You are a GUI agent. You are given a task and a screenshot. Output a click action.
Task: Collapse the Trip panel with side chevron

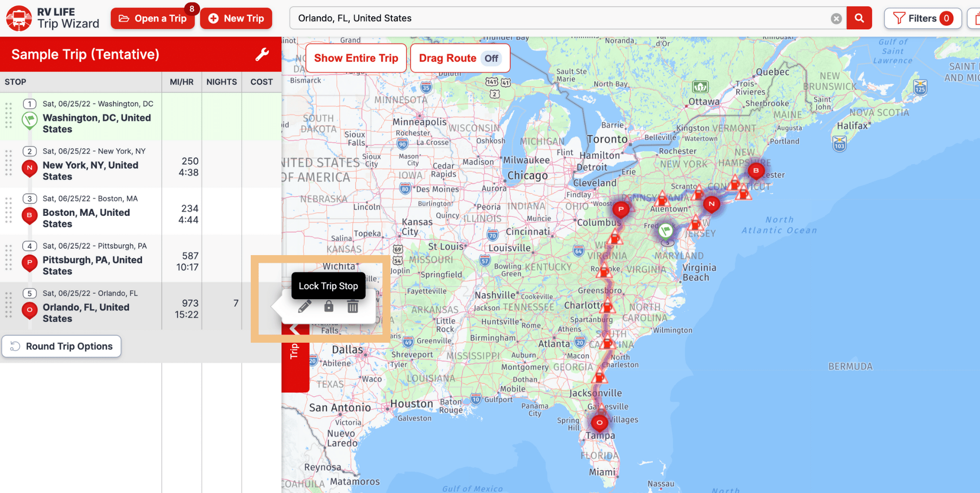(x=294, y=329)
